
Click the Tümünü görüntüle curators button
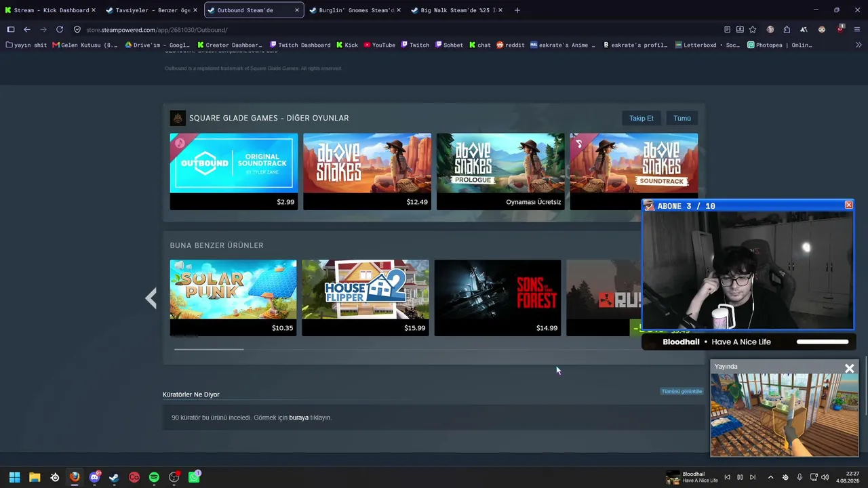(682, 391)
